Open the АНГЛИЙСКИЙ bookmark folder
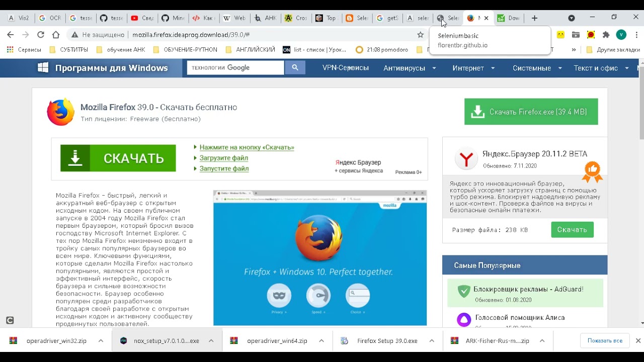The height and width of the screenshot is (362, 644). click(x=251, y=50)
